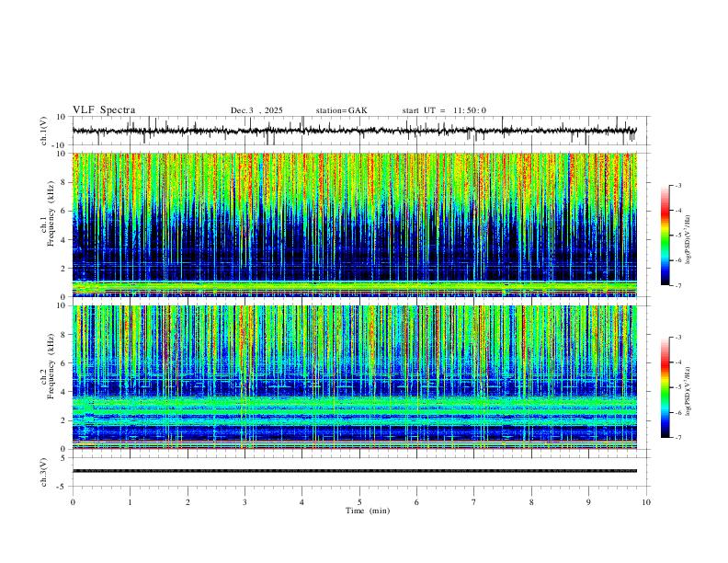Click the "station=GAK" header label
Viewport: 728px width, 563px height.
coord(341,110)
